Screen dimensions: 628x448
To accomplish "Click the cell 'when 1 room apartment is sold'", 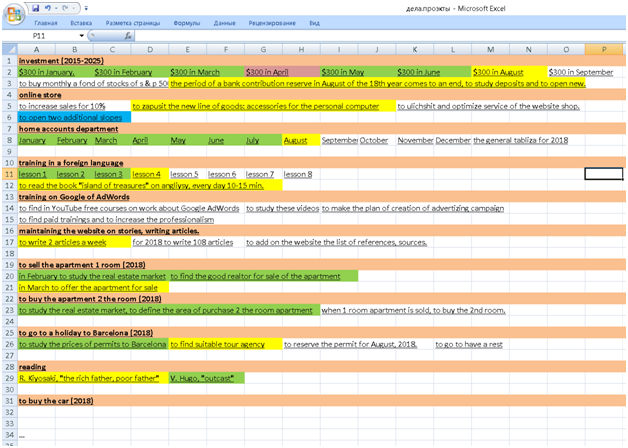I will (413, 310).
